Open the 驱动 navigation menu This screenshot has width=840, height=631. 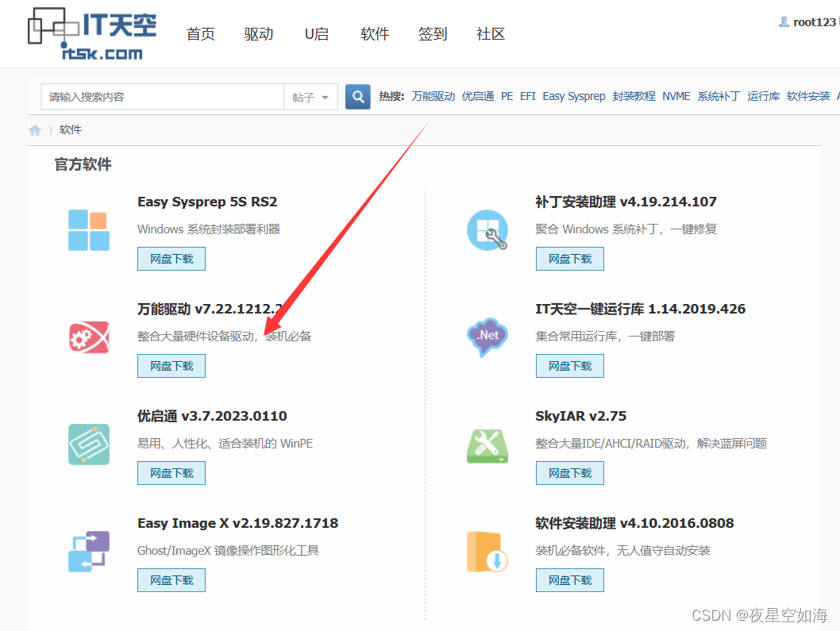(259, 34)
